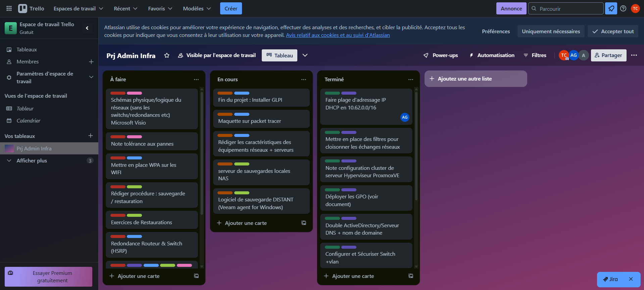Click the rocket notifications icon

pyautogui.click(x=611, y=8)
